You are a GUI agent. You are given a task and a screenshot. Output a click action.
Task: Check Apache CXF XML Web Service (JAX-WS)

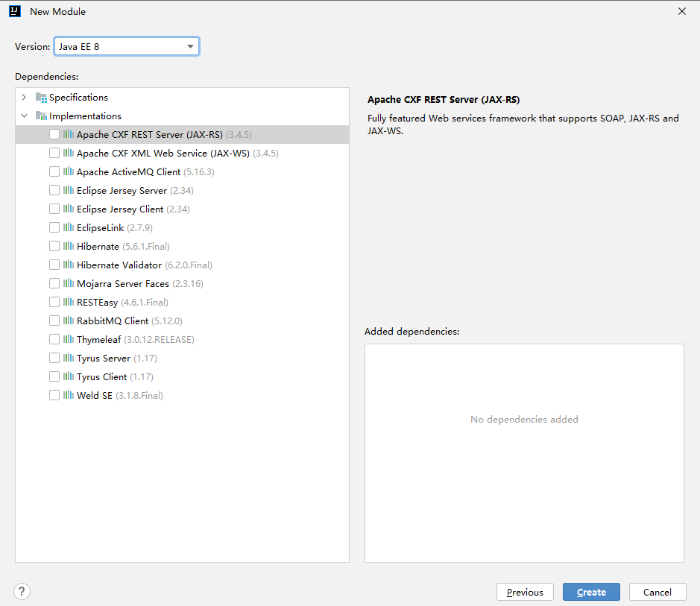coord(54,153)
